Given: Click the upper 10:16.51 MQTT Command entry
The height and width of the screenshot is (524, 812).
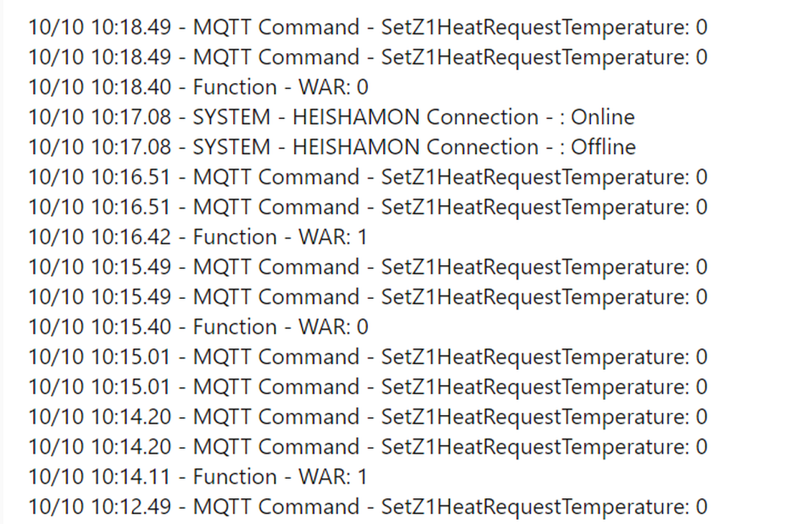Looking at the screenshot, I should click(367, 177).
